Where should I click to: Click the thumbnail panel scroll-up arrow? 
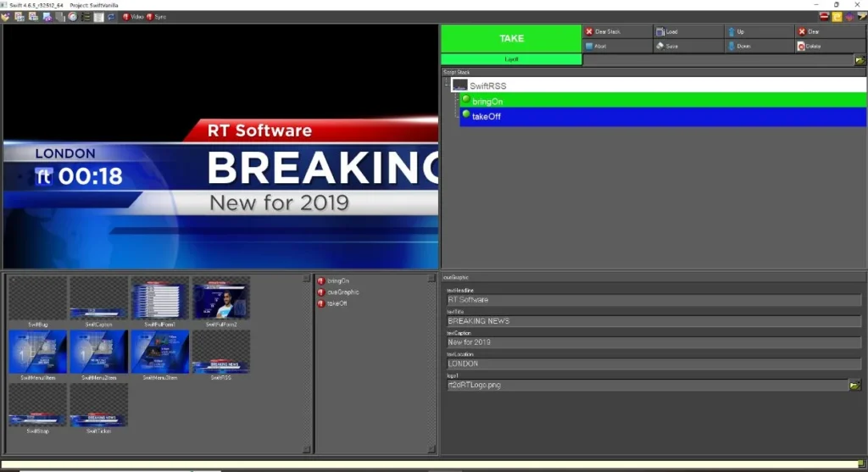click(x=307, y=279)
